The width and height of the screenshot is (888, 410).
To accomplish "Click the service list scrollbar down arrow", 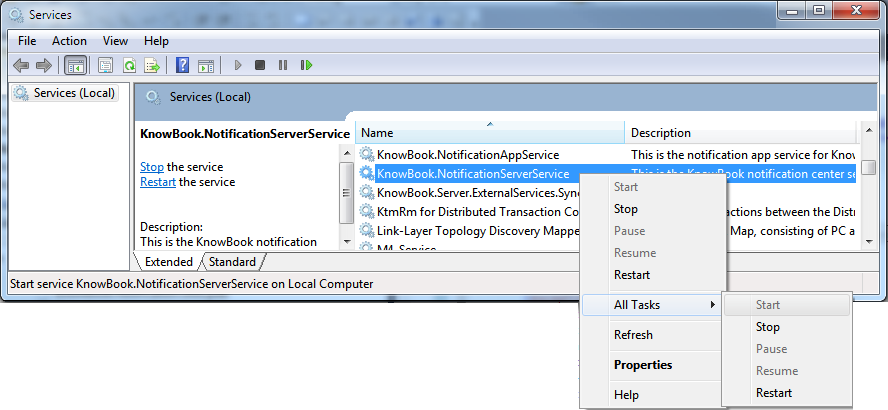I will [868, 241].
